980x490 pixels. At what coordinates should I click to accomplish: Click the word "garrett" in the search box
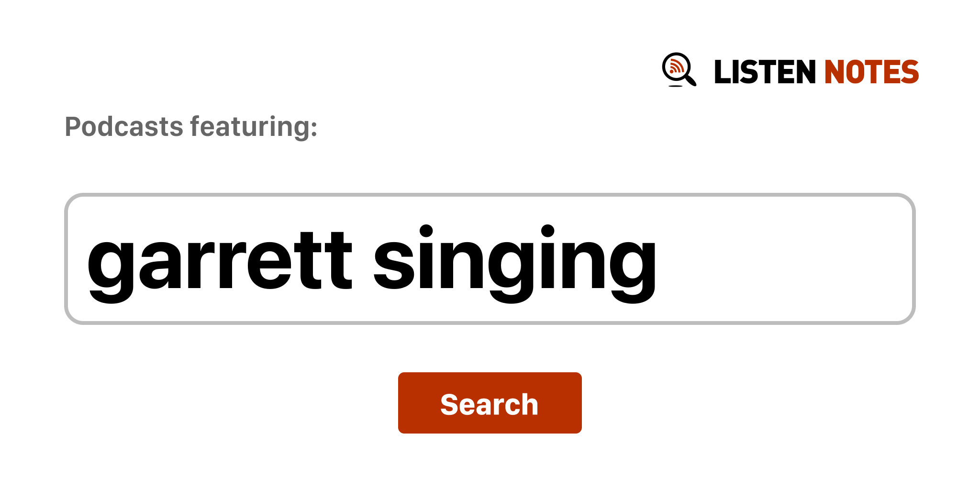[219, 261]
